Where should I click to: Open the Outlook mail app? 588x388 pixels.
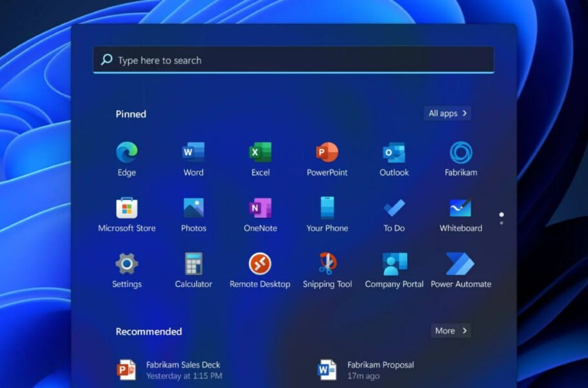(394, 158)
